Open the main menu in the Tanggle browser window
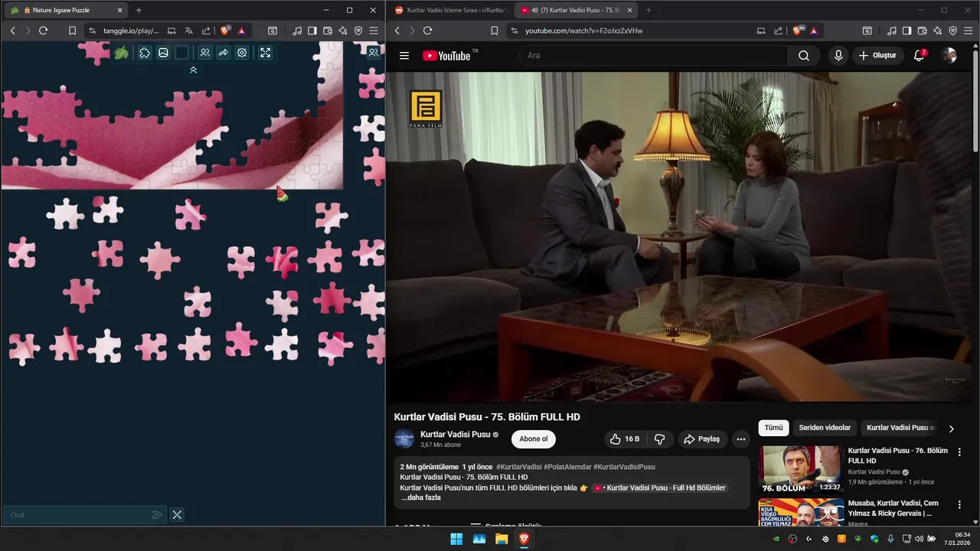 click(374, 31)
